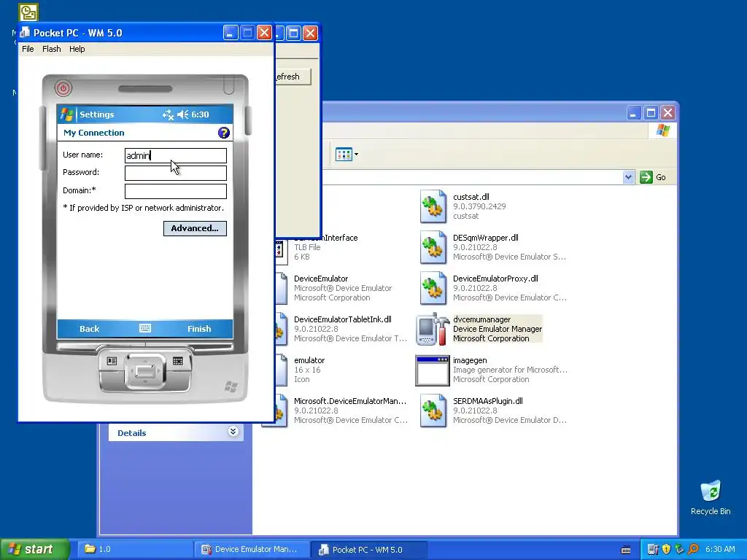Screen dimensions: 747x560
Task: Open the File menu of Pocket PC emulator
Action: (x=28, y=49)
